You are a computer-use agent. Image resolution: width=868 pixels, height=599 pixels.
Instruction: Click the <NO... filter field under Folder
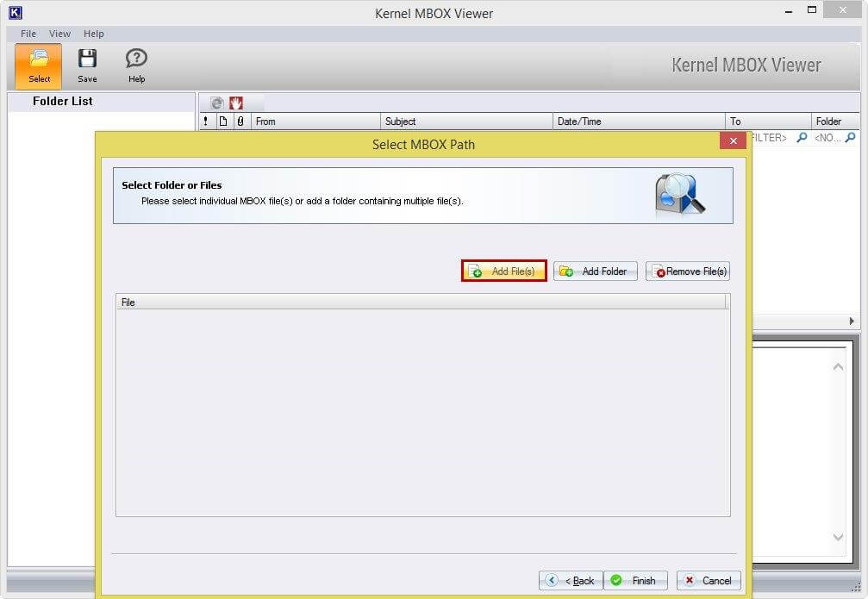[x=827, y=138]
